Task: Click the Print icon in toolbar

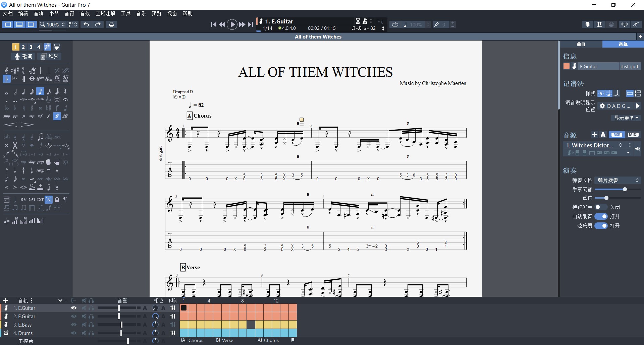Action: click(111, 24)
